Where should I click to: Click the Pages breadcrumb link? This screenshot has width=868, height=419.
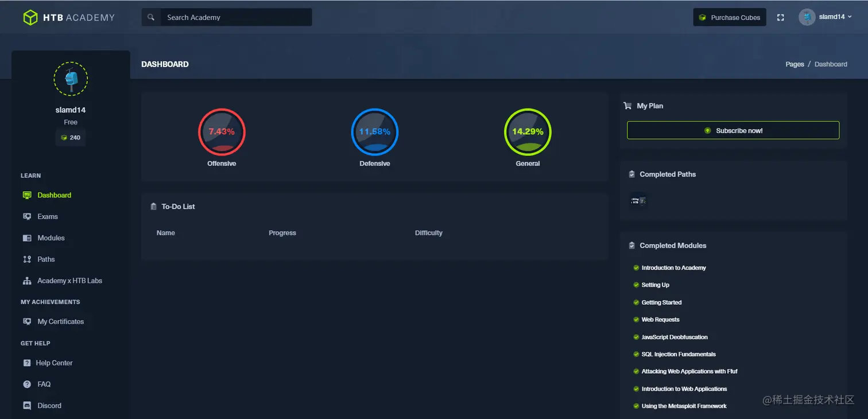[x=795, y=64]
